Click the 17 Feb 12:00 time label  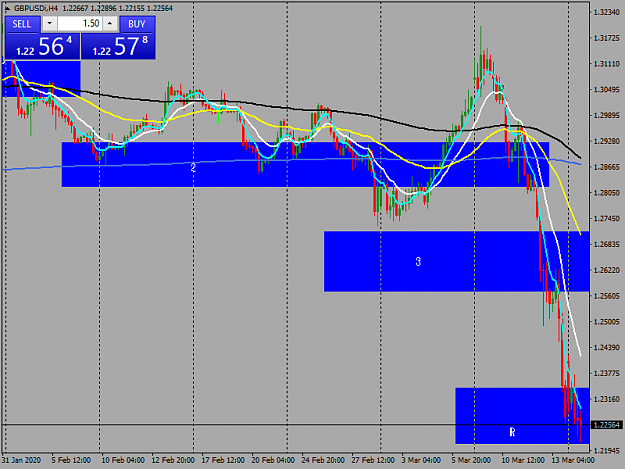223,460
